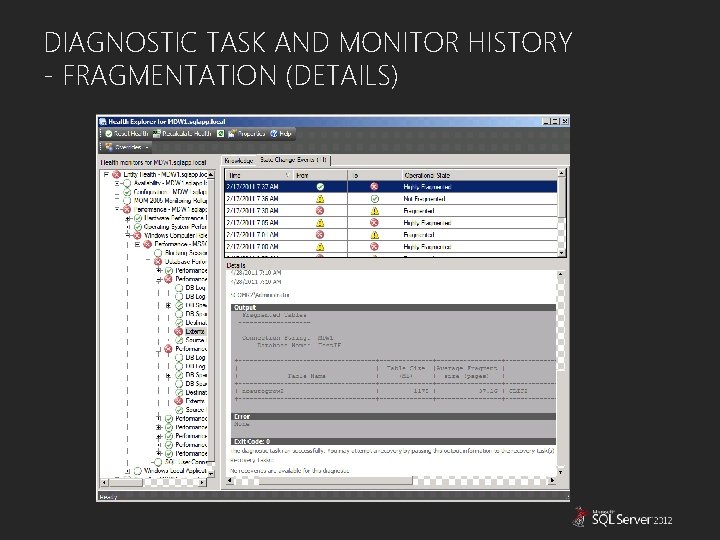Click green healthy From icon in 7:37 AM row
The width and height of the screenshot is (720, 540).
(320, 187)
